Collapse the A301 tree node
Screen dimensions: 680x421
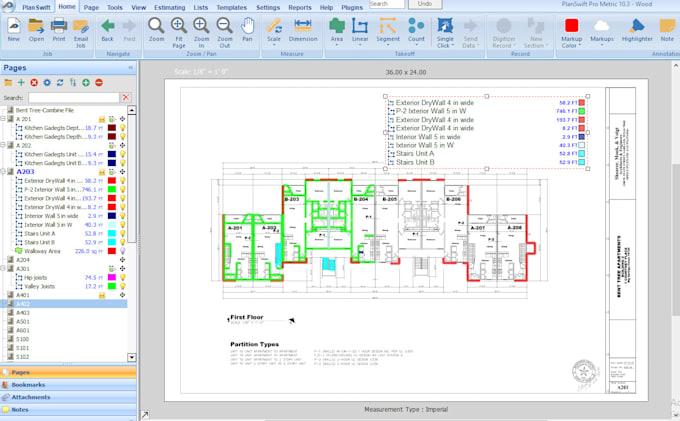[x=3, y=269]
